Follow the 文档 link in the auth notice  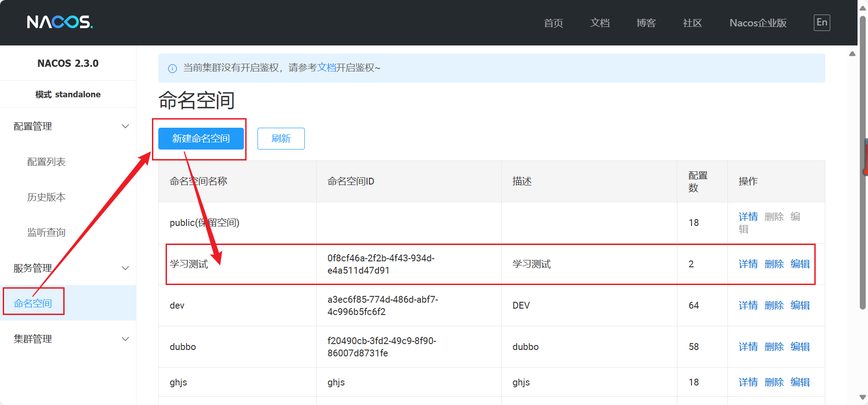coord(326,68)
